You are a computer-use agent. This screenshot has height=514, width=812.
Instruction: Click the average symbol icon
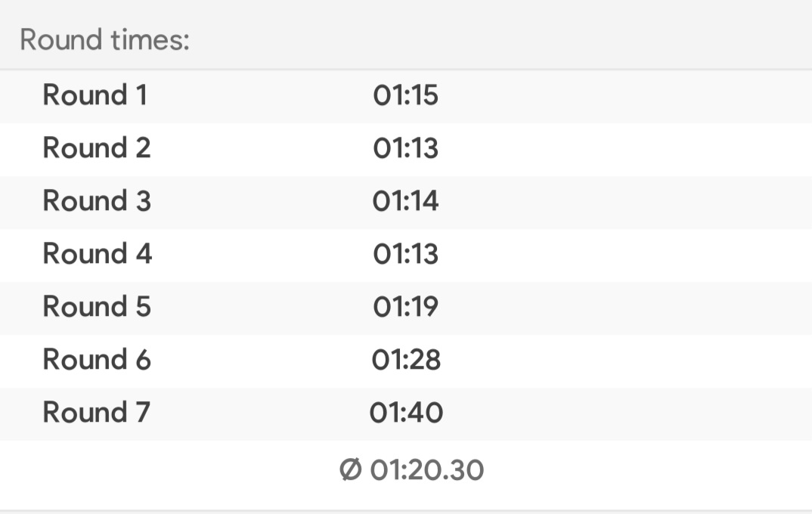(351, 470)
